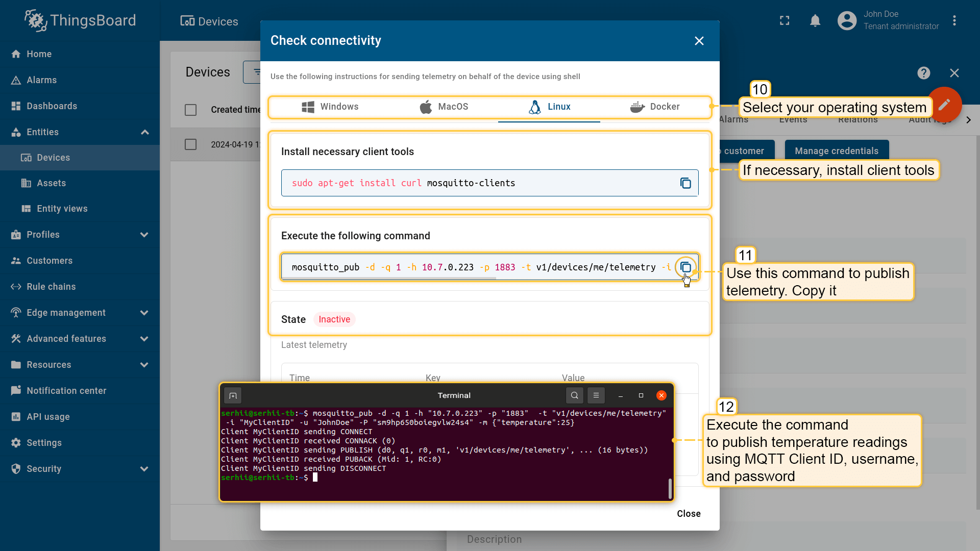Click the Close button in dialog
Screen dimensions: 980x551
(689, 514)
